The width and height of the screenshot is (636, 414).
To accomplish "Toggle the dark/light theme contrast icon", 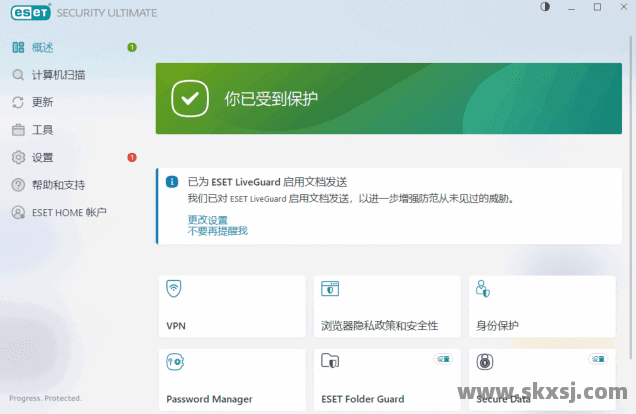I will click(545, 7).
